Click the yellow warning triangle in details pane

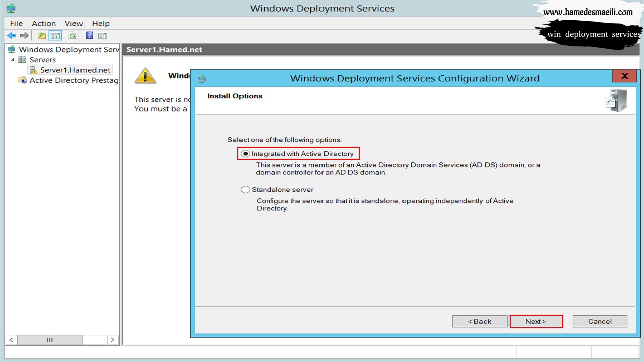145,76
